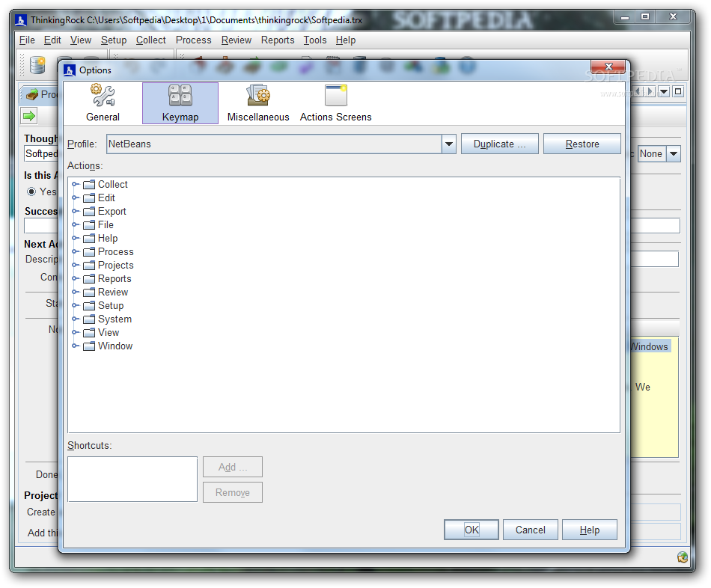Click the Shortcuts list box
This screenshot has width=711, height=588.
tap(132, 480)
